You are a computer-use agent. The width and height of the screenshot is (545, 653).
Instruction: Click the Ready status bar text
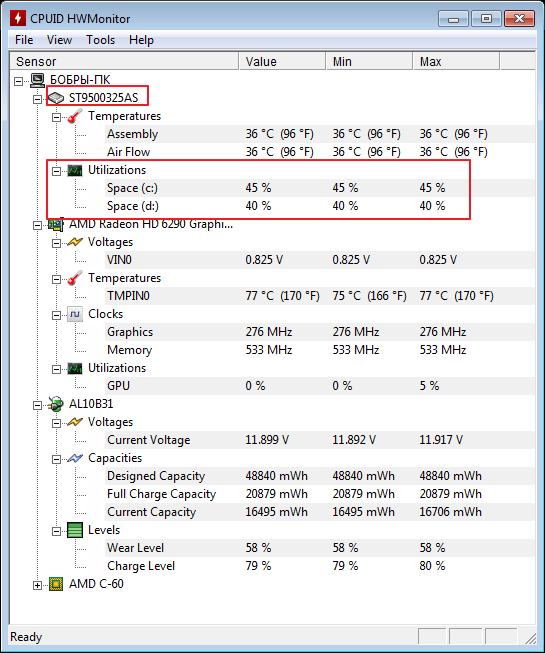tap(26, 637)
